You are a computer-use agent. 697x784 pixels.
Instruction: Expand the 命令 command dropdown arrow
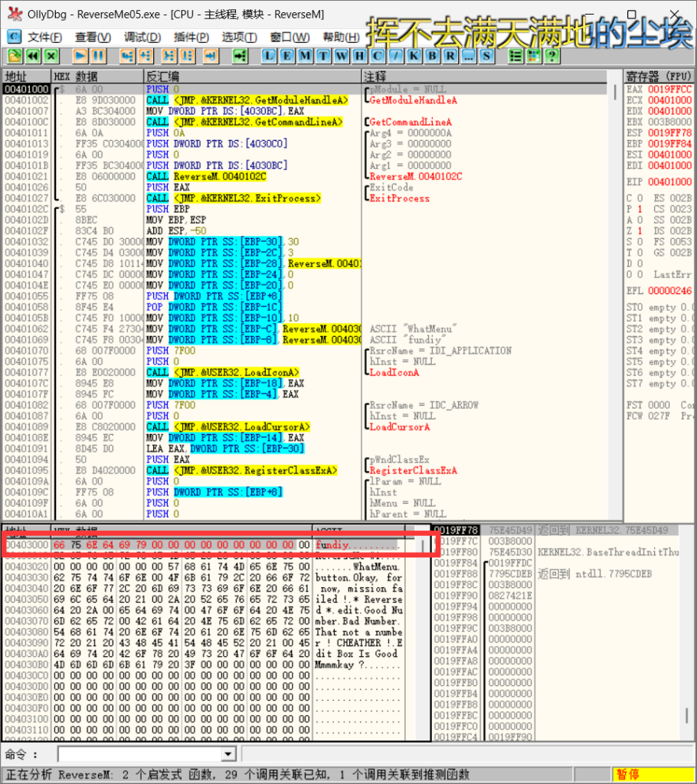pos(227,755)
